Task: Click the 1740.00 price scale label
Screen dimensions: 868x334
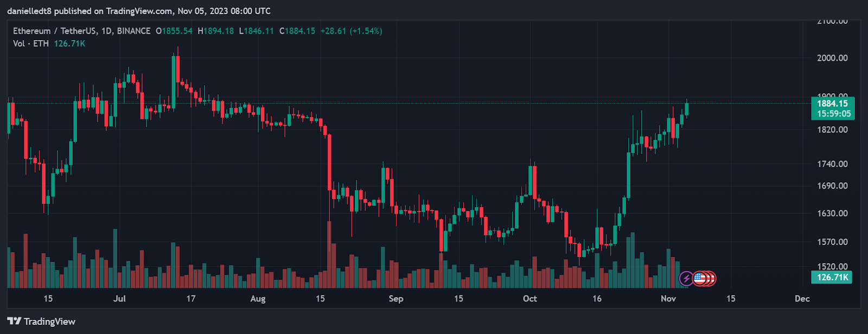Action: tap(832, 164)
